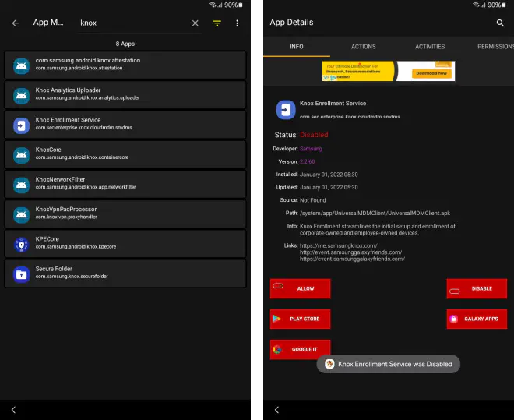The height and width of the screenshot is (420, 514).
Task: Clear the knox search text
Action: coord(195,23)
